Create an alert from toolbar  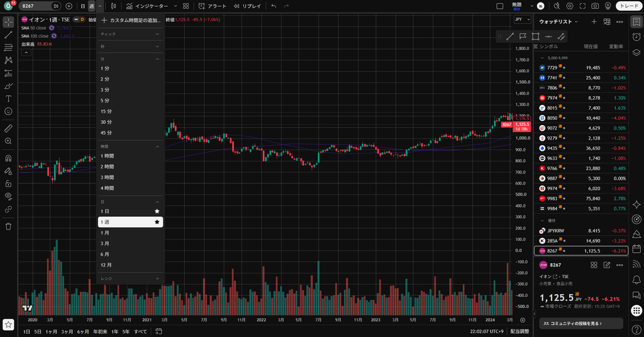tap(213, 6)
